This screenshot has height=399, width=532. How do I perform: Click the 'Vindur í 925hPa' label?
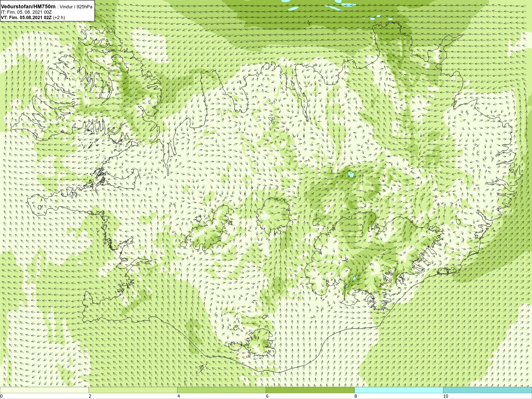(76, 7)
